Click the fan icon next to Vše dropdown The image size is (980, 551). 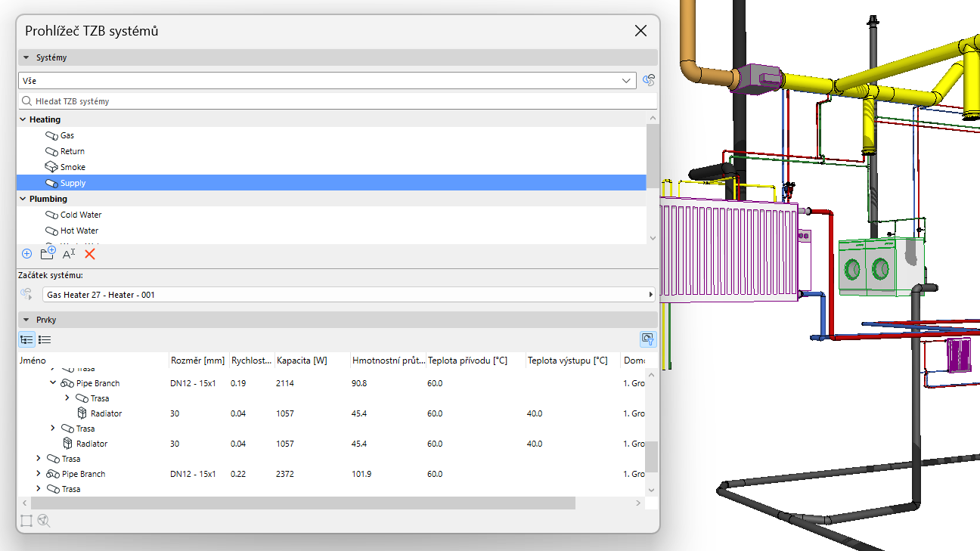pos(648,80)
